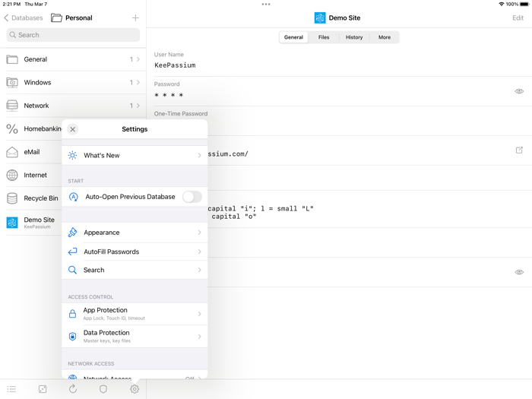Click the Edit button
This screenshot has height=399, width=532.
pos(518,18)
